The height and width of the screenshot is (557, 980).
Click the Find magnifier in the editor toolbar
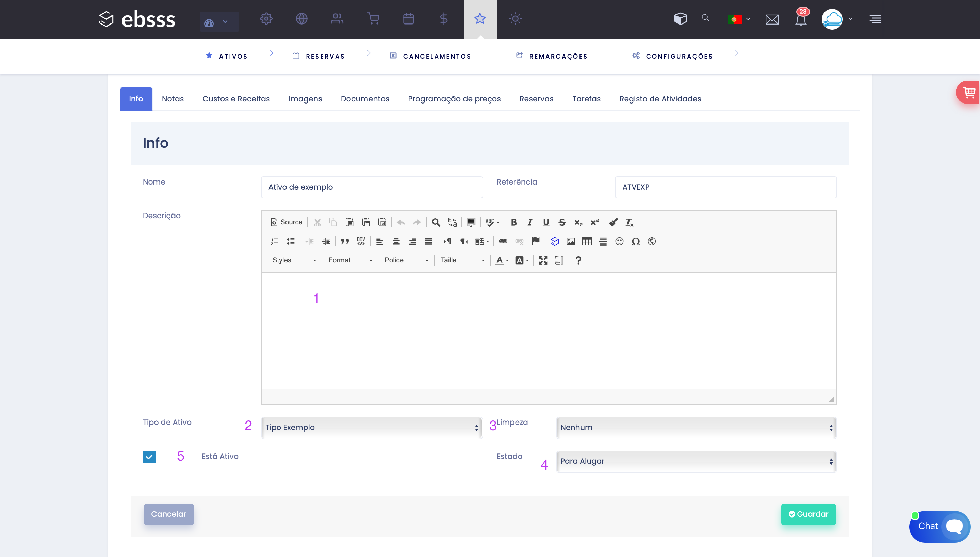(x=436, y=222)
